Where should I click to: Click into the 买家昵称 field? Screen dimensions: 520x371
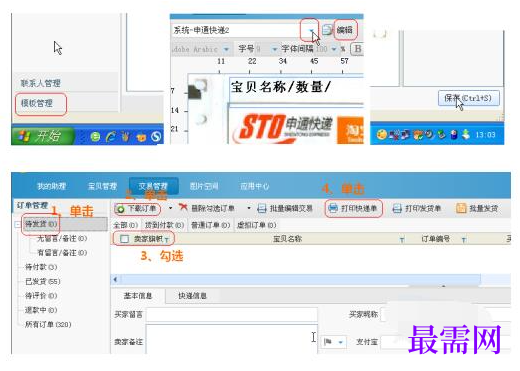point(445,314)
